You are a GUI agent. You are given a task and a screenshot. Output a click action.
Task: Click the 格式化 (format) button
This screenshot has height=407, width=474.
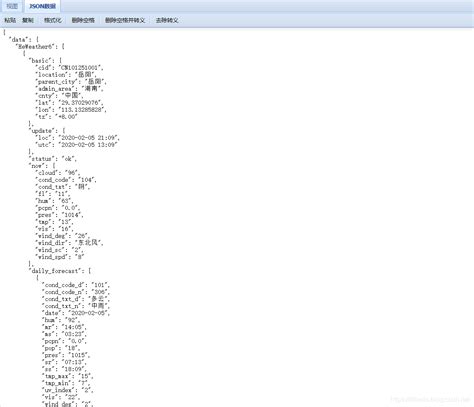tap(53, 20)
